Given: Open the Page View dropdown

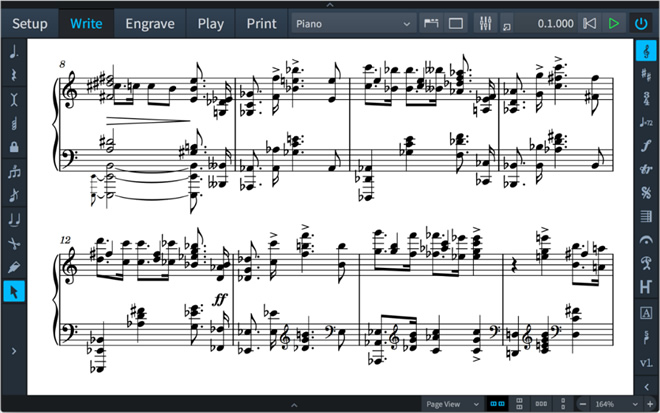Looking at the screenshot, I should [x=452, y=404].
